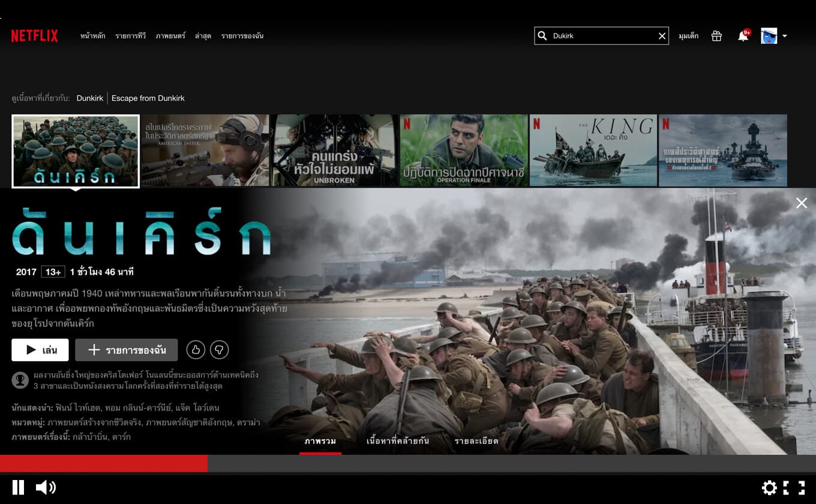Close the Dunkirk details panel
This screenshot has height=504, width=816.
tap(801, 203)
